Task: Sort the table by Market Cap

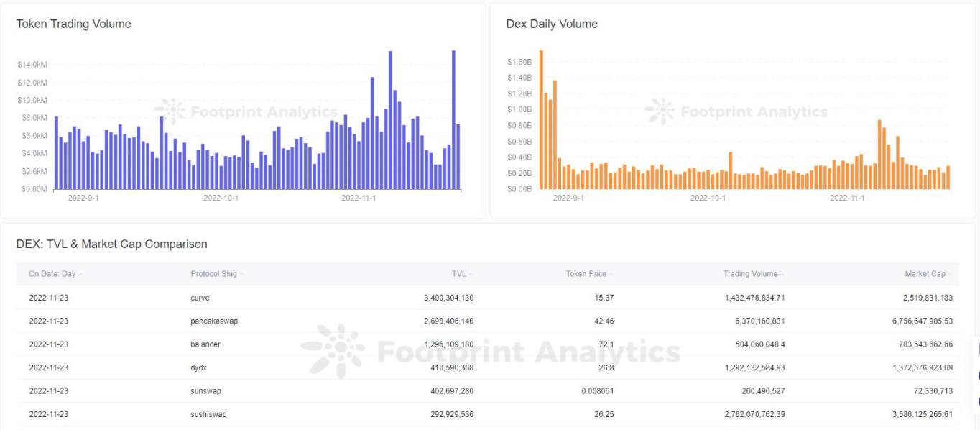Action: 925,273
